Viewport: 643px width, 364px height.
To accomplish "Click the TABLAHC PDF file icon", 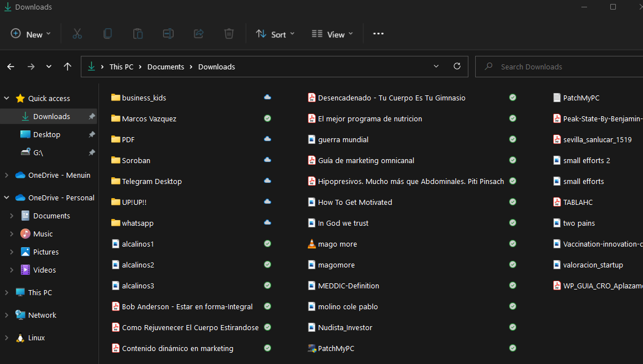I will pyautogui.click(x=557, y=202).
